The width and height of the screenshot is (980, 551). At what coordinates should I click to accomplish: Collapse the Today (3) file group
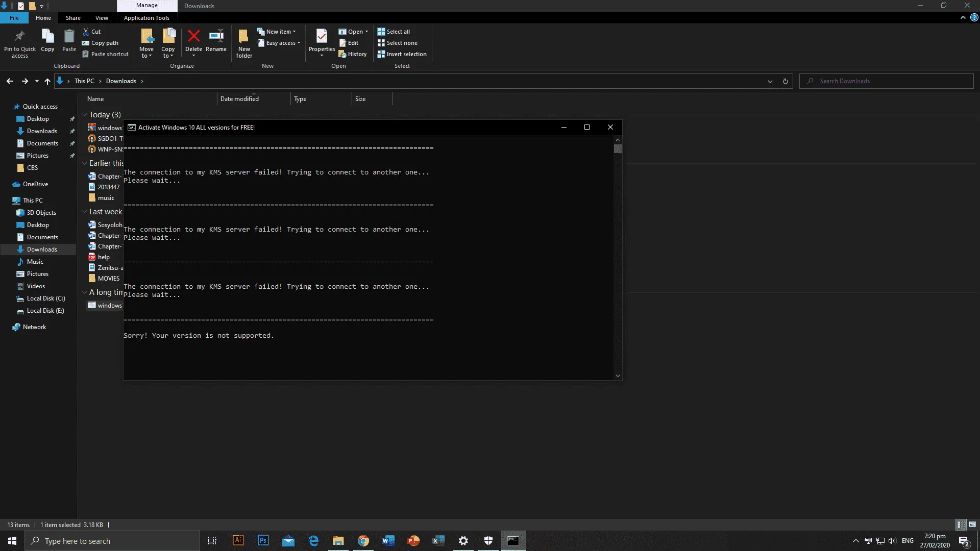(84, 115)
